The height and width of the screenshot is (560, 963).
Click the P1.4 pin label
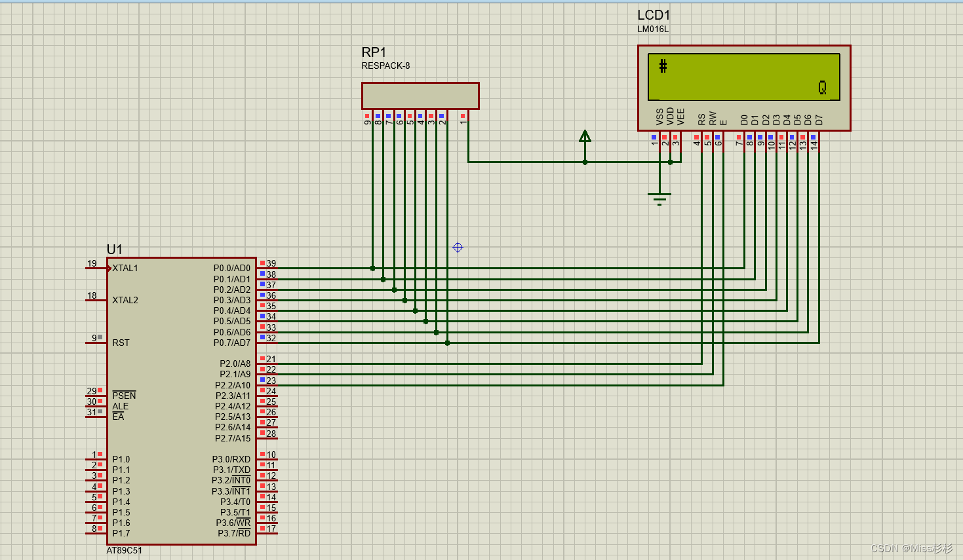(121, 502)
